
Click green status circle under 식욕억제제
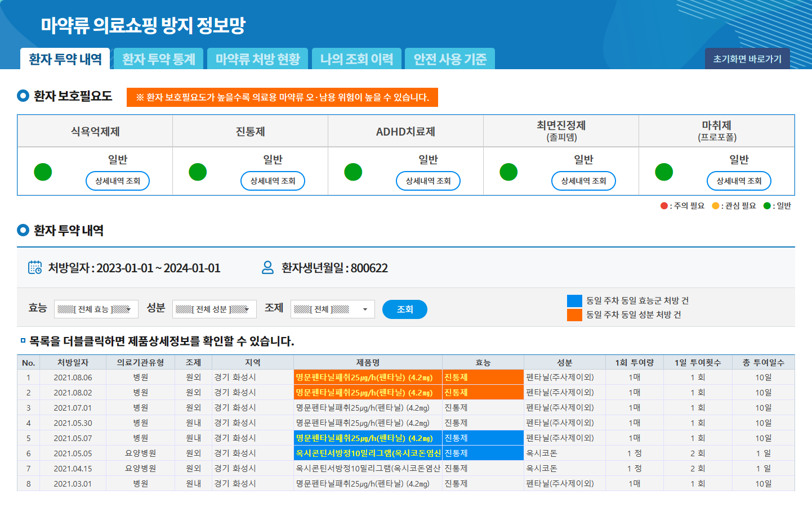click(43, 172)
